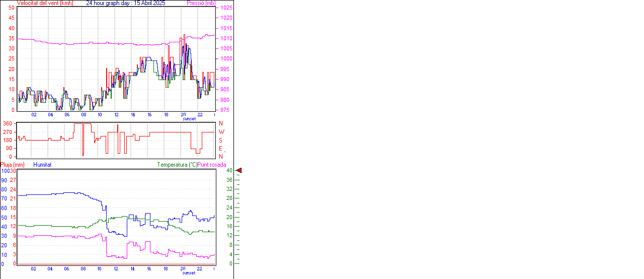This screenshot has width=644, height=279.
Task: Click the sunset marker under bottom graph
Action: click(189, 273)
